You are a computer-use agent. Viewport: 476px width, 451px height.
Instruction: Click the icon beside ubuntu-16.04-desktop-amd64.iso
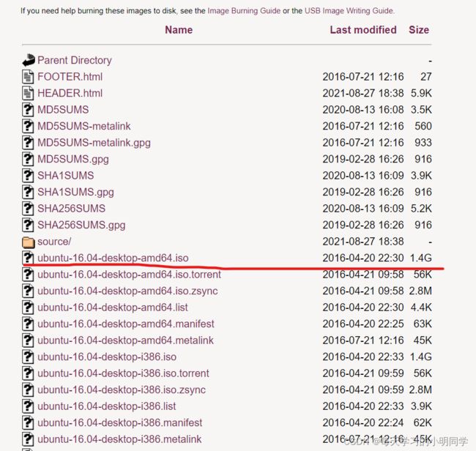click(x=28, y=258)
